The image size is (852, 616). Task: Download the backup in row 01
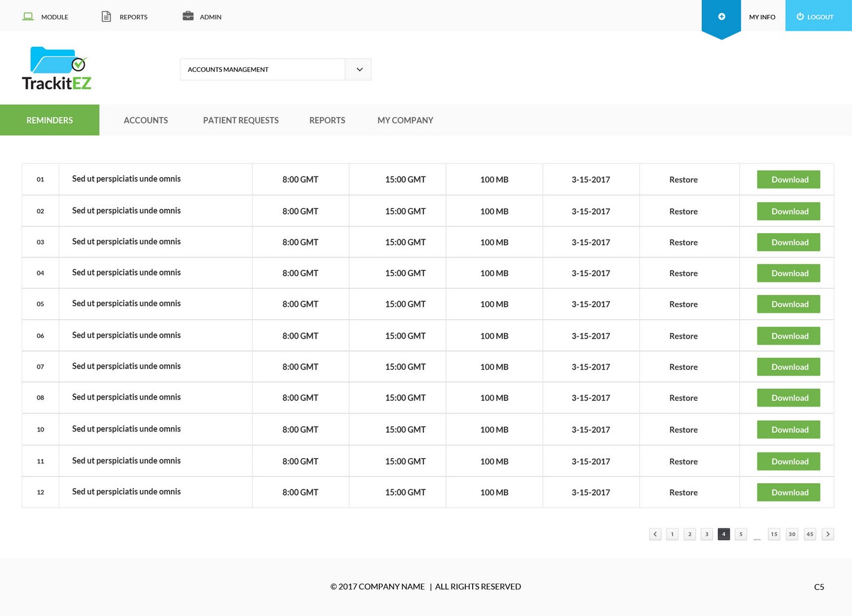(x=788, y=180)
